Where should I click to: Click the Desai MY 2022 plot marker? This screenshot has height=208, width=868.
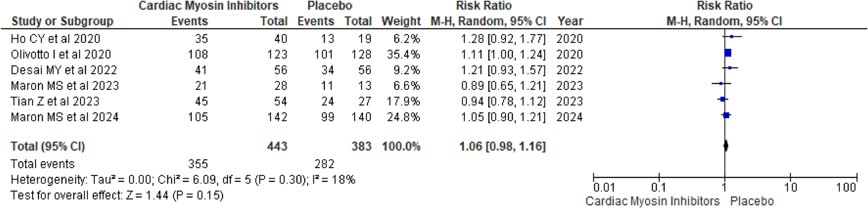[x=730, y=68]
